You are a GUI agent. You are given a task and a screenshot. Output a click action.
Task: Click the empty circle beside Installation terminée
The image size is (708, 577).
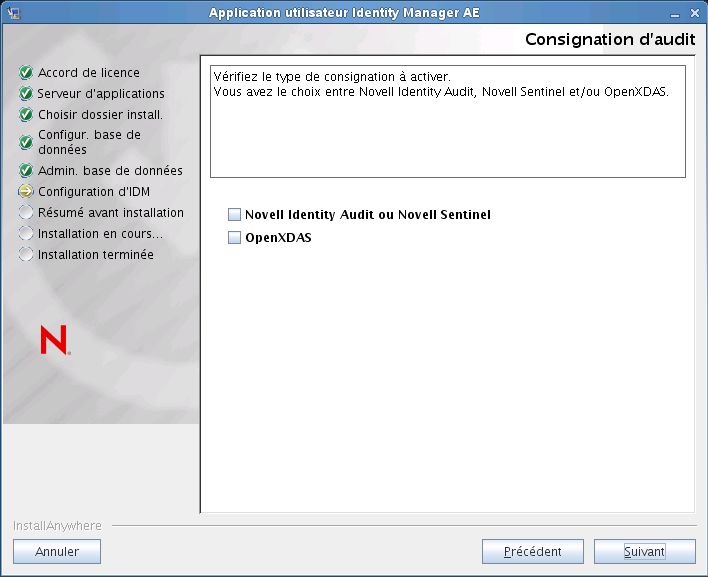pos(26,255)
